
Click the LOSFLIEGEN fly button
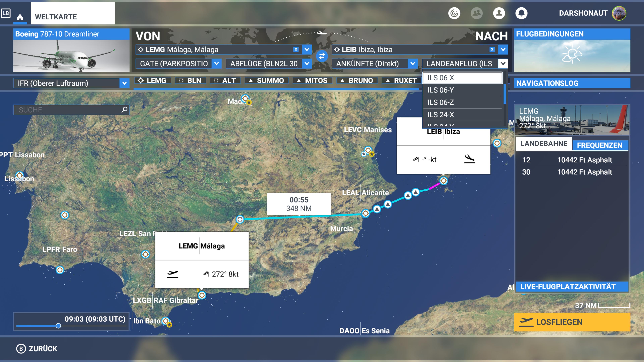point(572,322)
